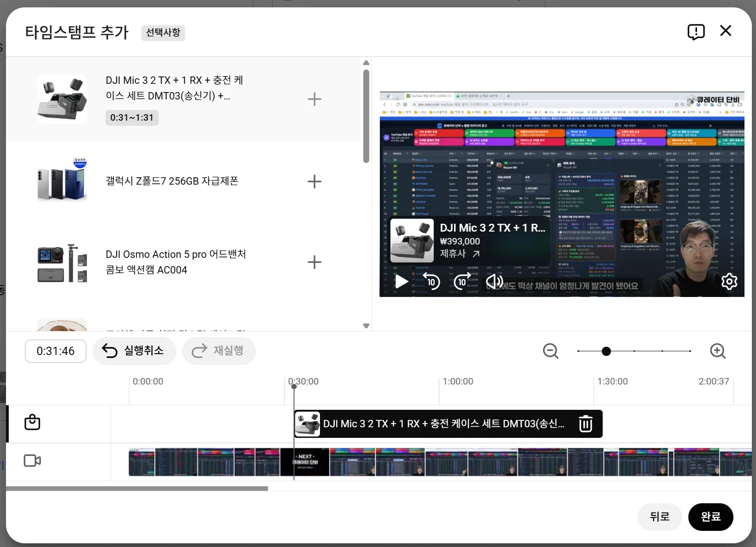Mute the video audio
Image resolution: width=756 pixels, height=547 pixels.
pyautogui.click(x=494, y=282)
